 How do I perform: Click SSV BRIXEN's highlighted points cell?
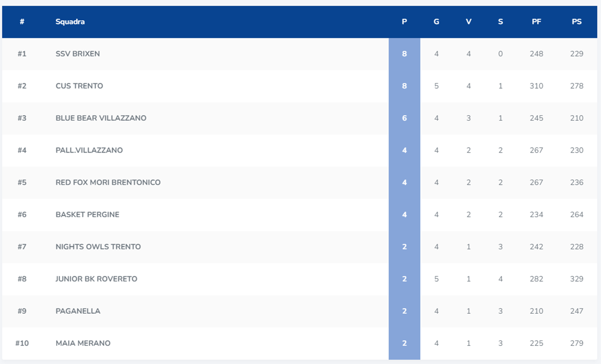404,54
